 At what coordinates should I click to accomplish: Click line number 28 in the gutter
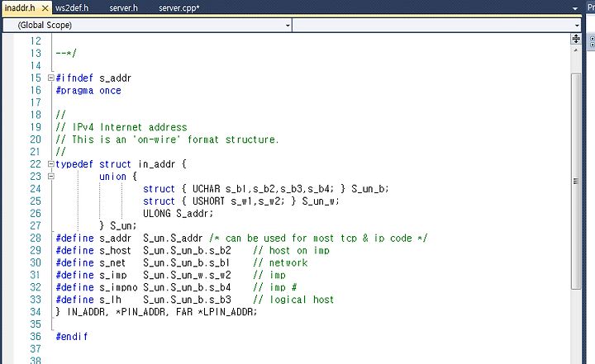36,238
